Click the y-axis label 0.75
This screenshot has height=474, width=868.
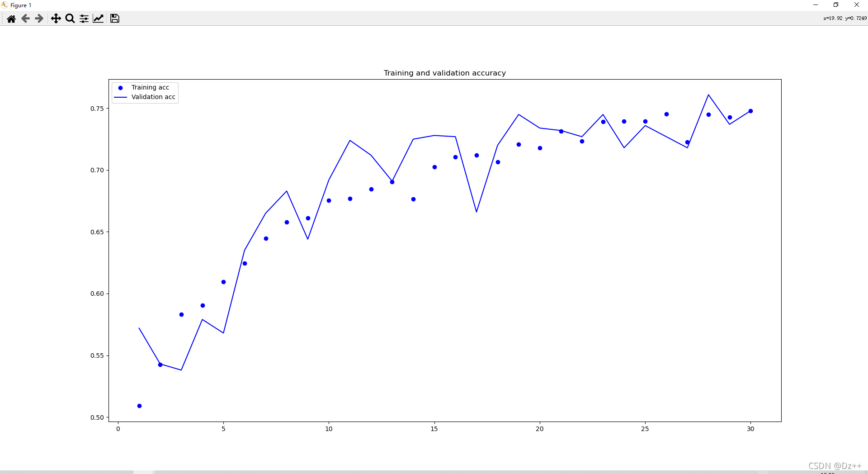click(x=97, y=109)
